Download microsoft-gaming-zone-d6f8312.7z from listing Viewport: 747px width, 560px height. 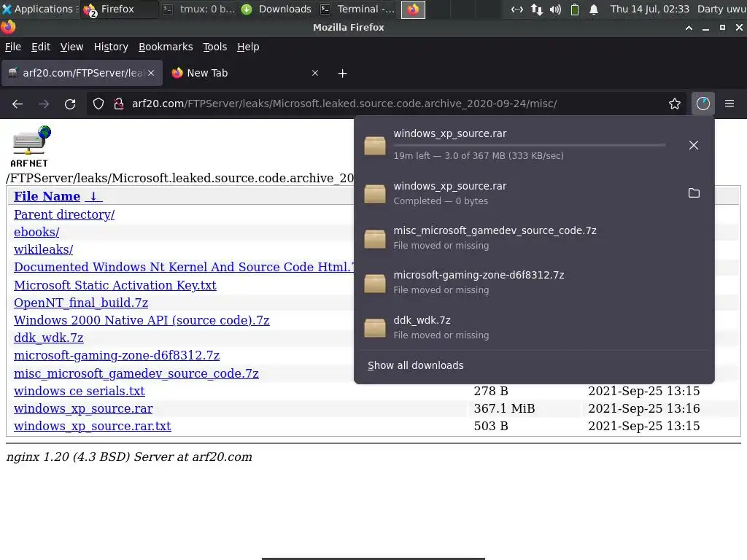click(x=117, y=356)
